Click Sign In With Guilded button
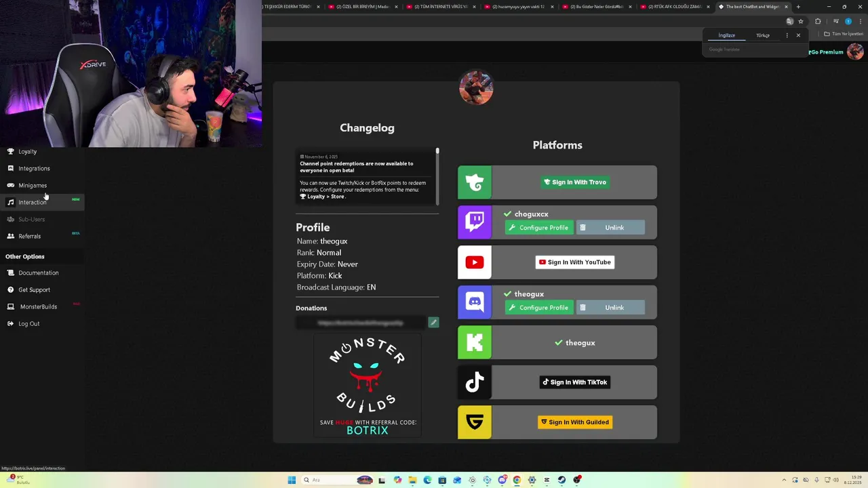This screenshot has width=868, height=488. [575, 422]
